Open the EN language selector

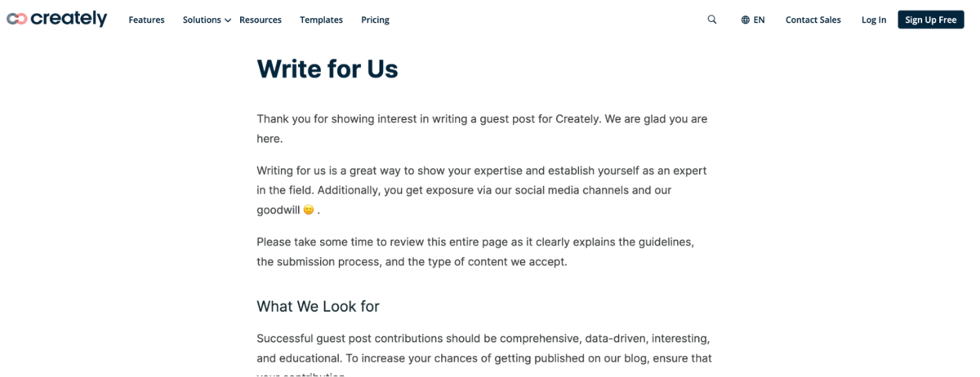point(759,20)
